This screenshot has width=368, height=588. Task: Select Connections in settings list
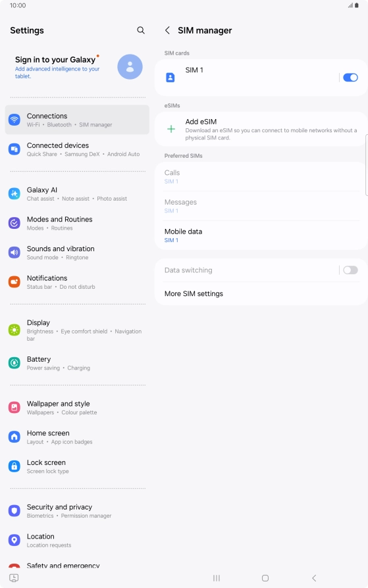tap(77, 120)
